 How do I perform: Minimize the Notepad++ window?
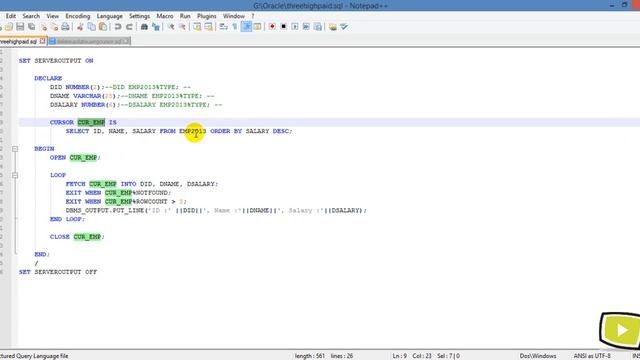pos(611,5)
